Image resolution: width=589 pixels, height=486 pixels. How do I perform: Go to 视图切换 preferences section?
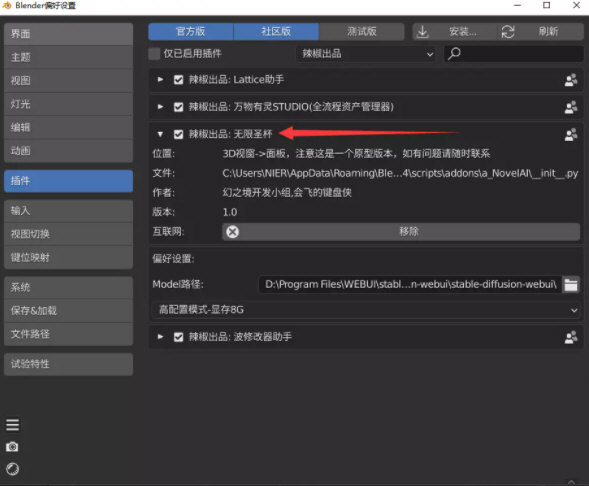(x=68, y=234)
